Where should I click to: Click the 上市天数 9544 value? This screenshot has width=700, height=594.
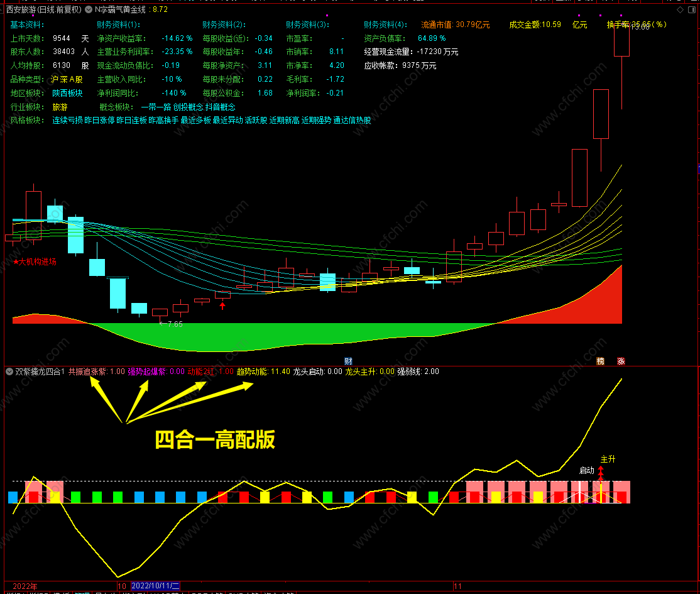tap(62, 38)
